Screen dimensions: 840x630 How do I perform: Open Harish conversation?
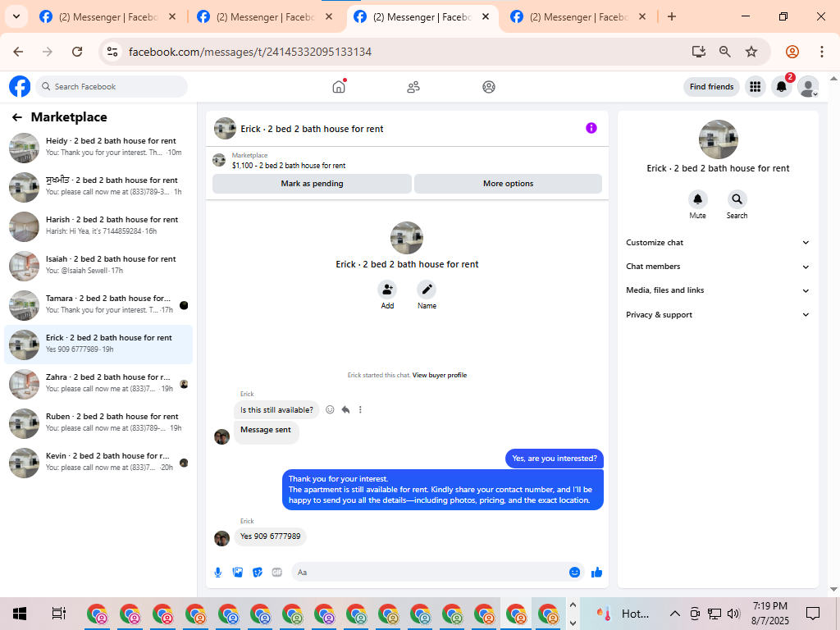[x=98, y=226]
